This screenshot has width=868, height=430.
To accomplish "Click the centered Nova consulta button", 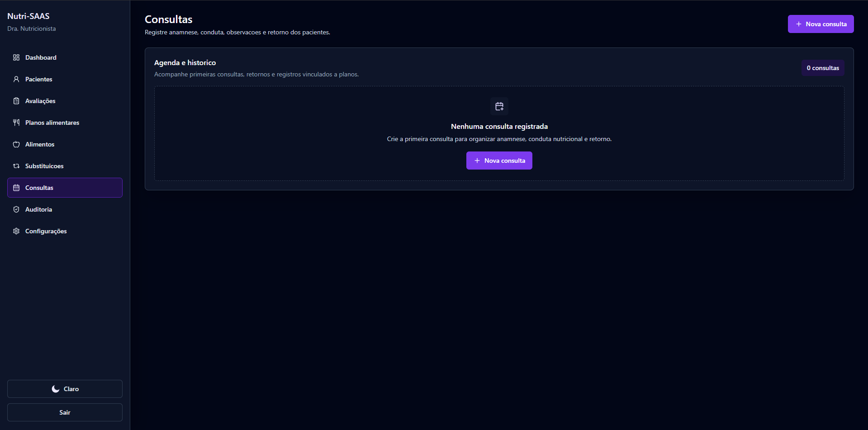I will (x=499, y=161).
